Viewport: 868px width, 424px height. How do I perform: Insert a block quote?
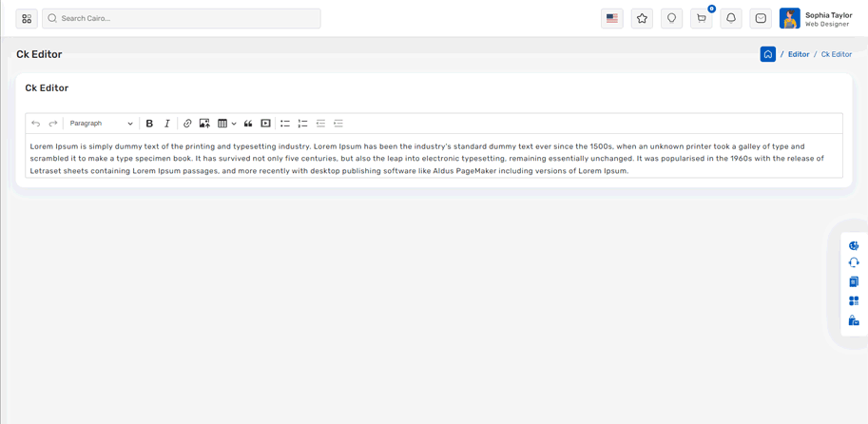click(x=248, y=124)
